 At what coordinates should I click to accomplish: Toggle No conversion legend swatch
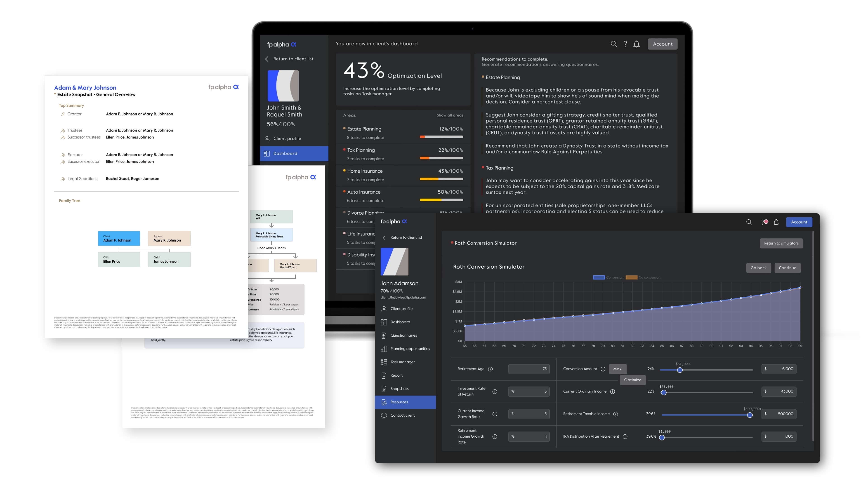click(x=631, y=277)
